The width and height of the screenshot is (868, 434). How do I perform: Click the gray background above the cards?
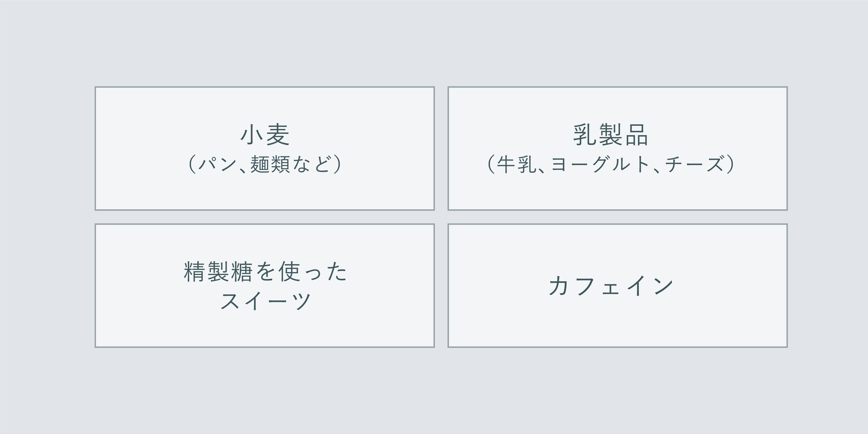434,40
